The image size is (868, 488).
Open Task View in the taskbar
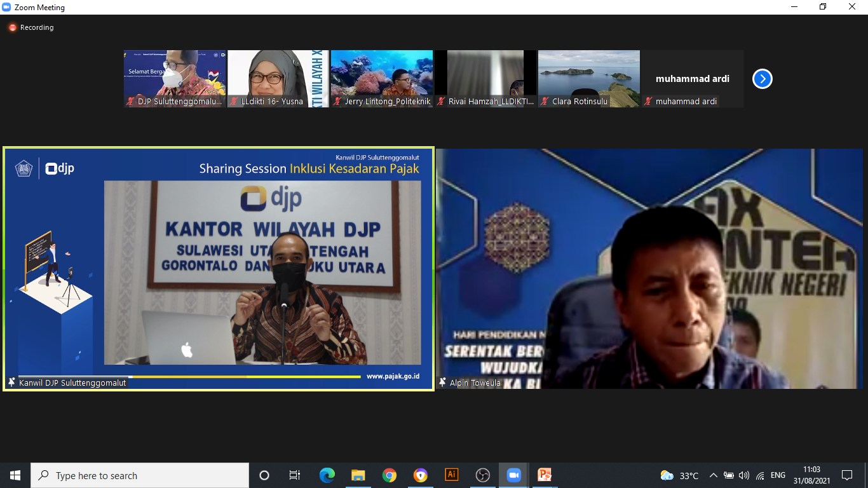(x=295, y=475)
